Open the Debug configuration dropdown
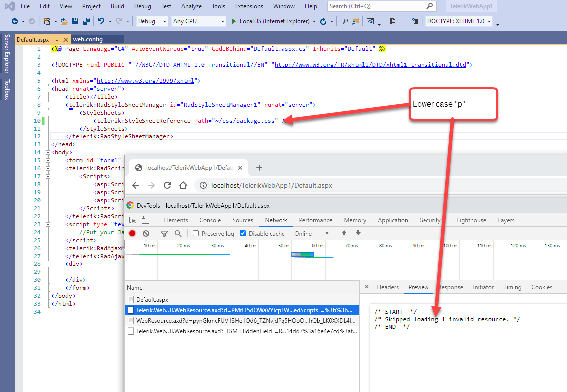This screenshot has height=392, width=567. coord(152,21)
